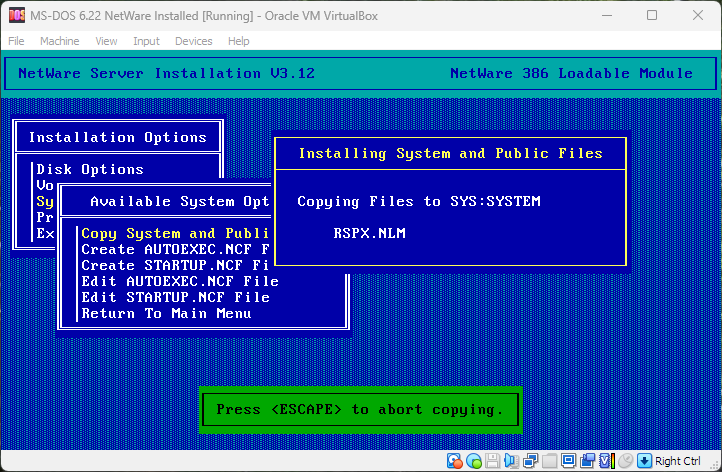Select Disk Options in Installation Options
The width and height of the screenshot is (722, 472).
tap(90, 169)
